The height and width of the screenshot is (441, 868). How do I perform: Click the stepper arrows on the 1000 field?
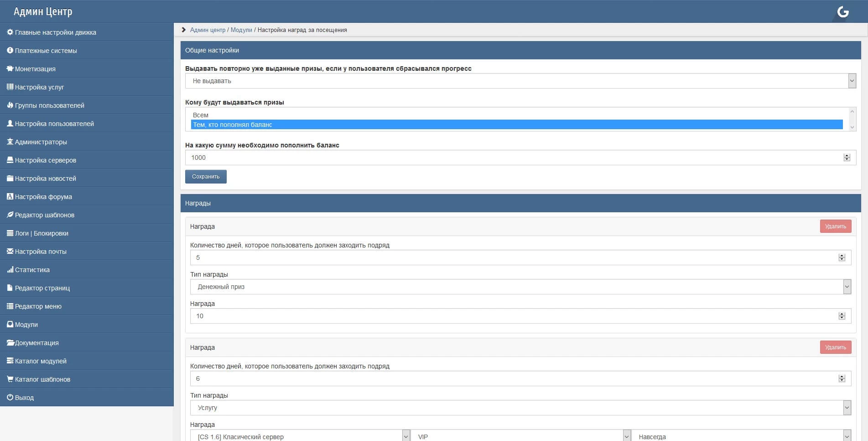(x=847, y=157)
